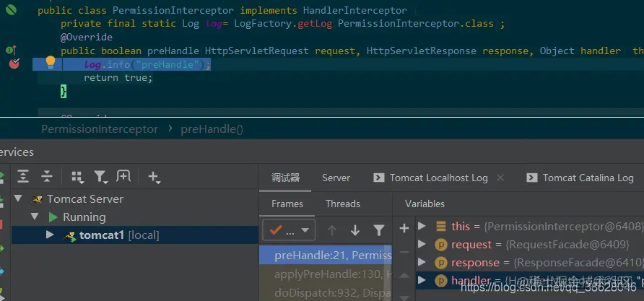Viewport: 644px width, 301px height.
Task: Expand the request variable
Action: click(422, 244)
